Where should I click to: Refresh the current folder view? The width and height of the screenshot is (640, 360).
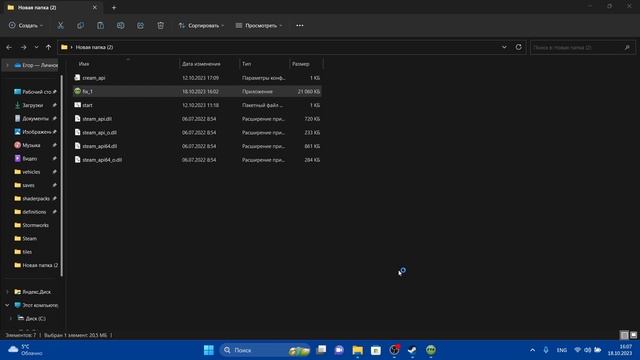(x=518, y=47)
